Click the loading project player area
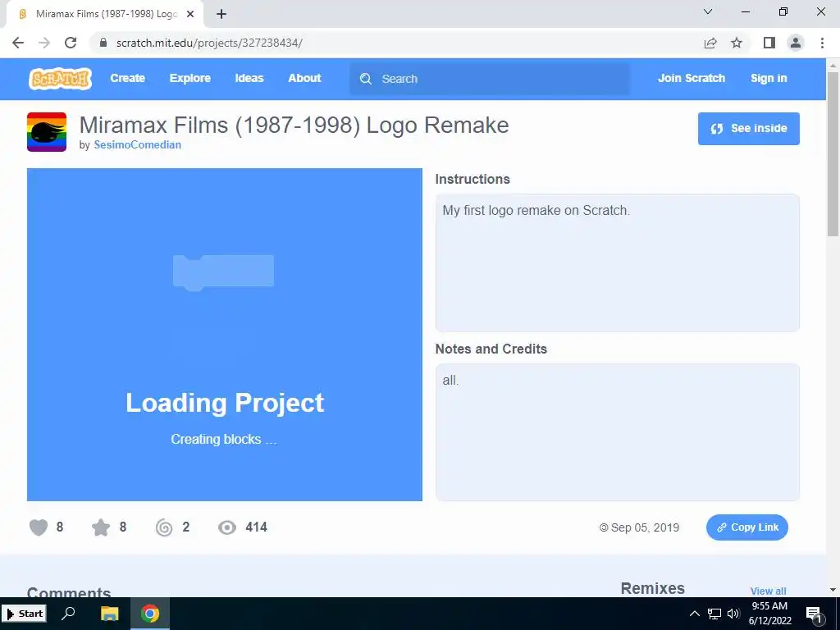The width and height of the screenshot is (840, 630). point(225,335)
